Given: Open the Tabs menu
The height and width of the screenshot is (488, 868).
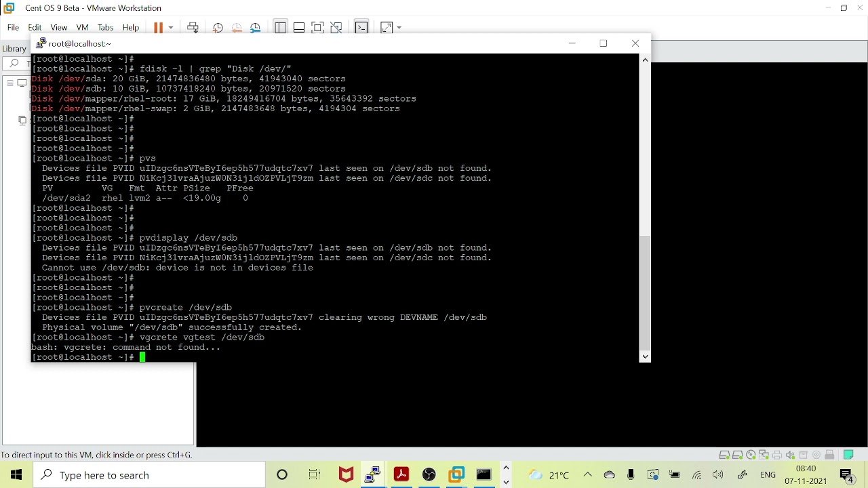Looking at the screenshot, I should [x=106, y=28].
